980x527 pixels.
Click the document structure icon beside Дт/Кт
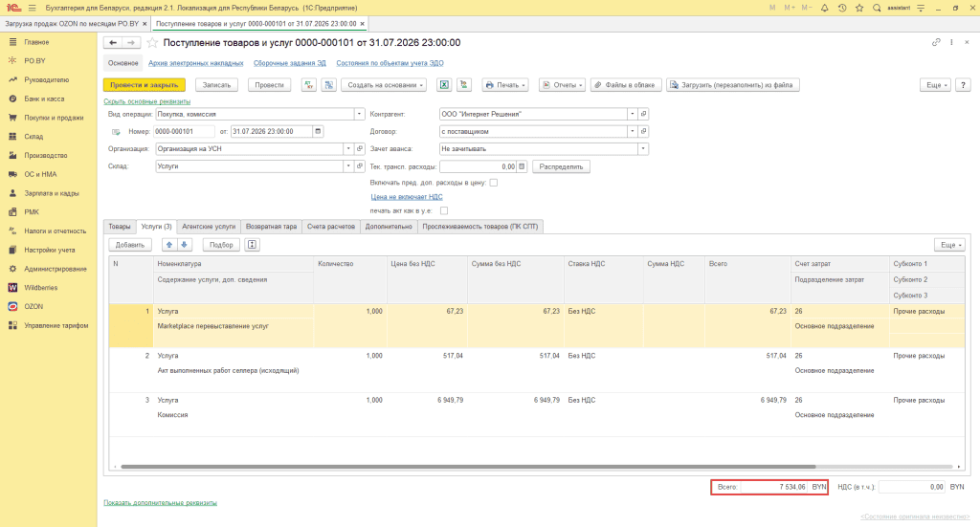pos(329,85)
